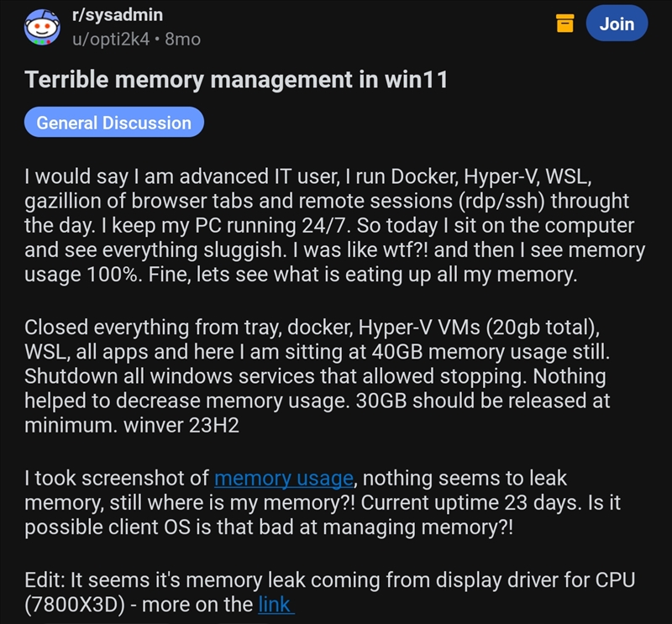Click the "winver 23H2" text
This screenshot has width=672, height=624.
(x=179, y=425)
